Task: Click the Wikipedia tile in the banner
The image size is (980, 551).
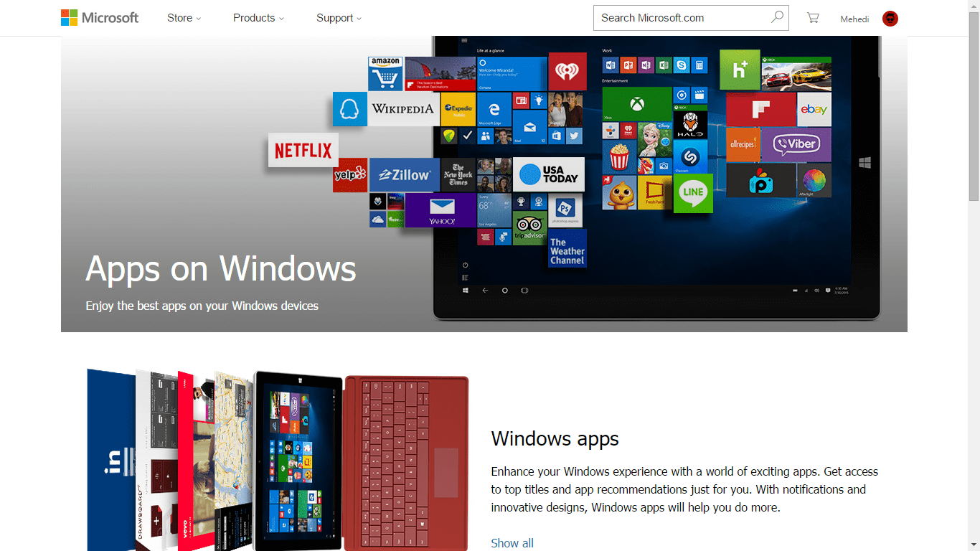Action: pos(403,109)
